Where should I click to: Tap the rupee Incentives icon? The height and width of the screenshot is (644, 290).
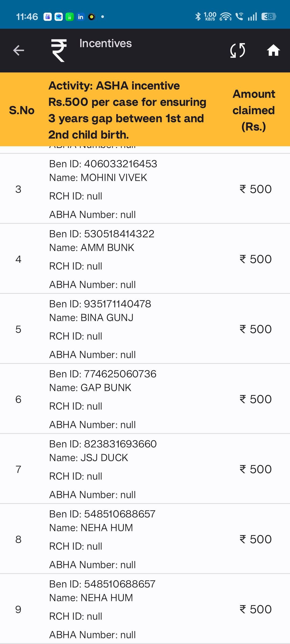(x=59, y=50)
